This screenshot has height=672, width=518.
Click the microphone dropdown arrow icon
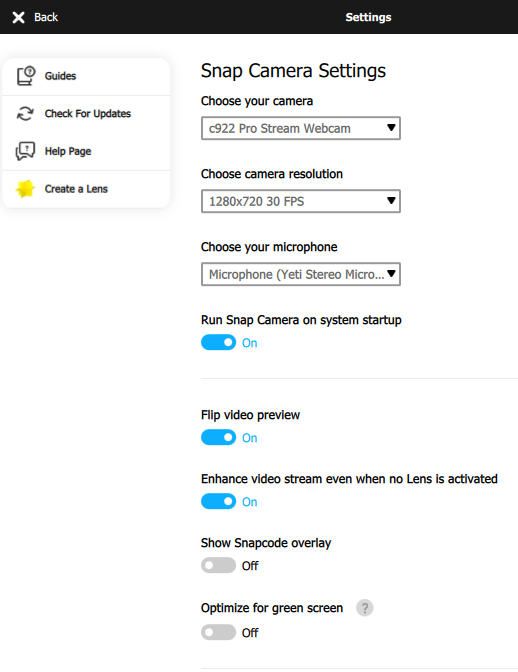pyautogui.click(x=391, y=273)
